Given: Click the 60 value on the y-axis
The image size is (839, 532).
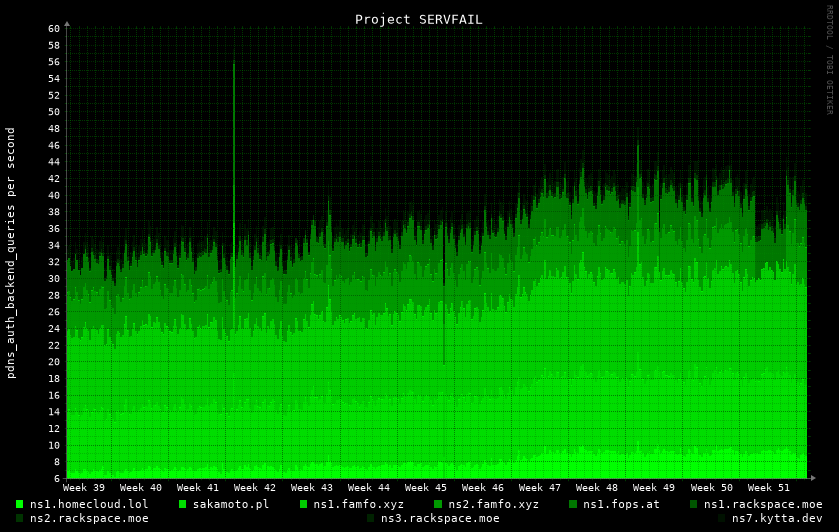Looking at the screenshot, I should coord(54,28).
